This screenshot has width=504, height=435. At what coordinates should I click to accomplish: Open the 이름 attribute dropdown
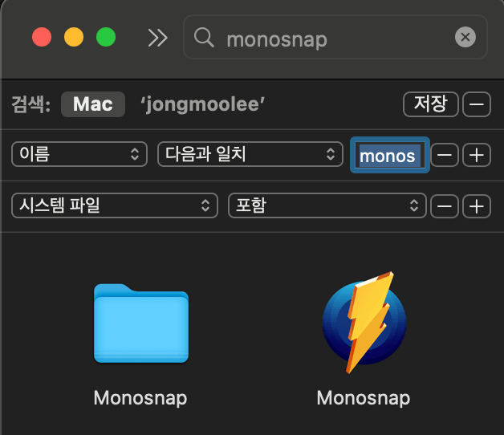click(79, 154)
